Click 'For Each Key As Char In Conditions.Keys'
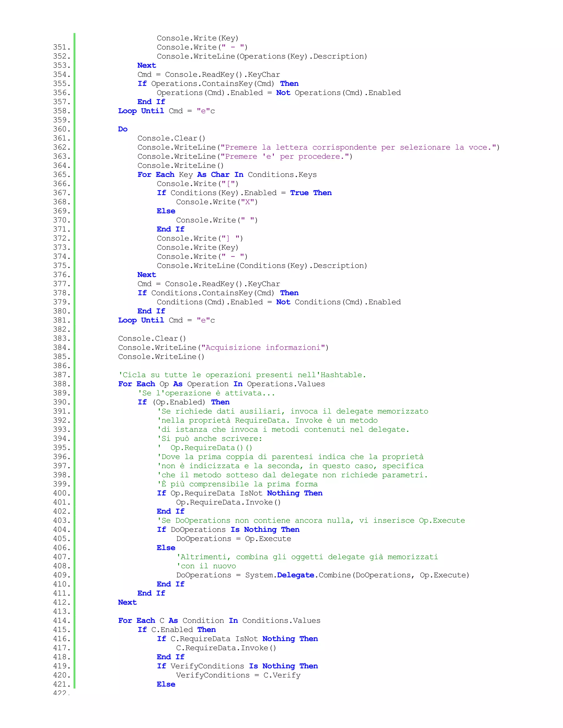This screenshot has width=563, height=728. [227, 175]
